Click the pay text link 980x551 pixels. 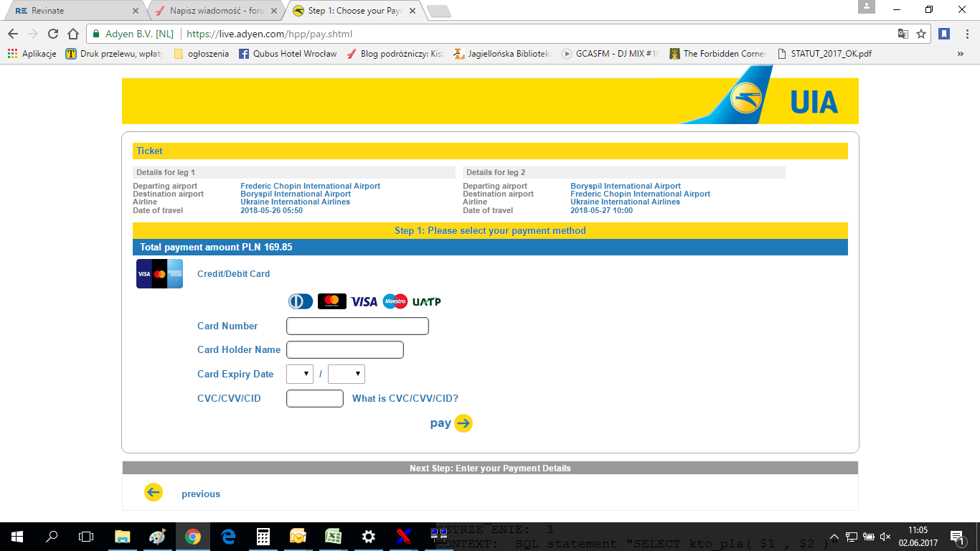coord(440,423)
